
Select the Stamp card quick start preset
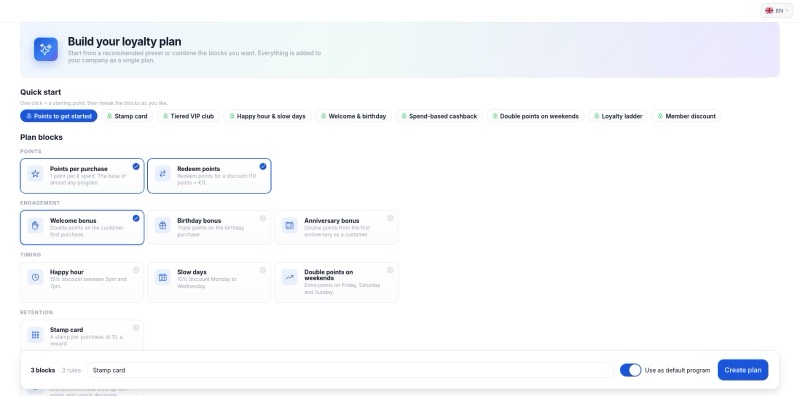(x=127, y=116)
